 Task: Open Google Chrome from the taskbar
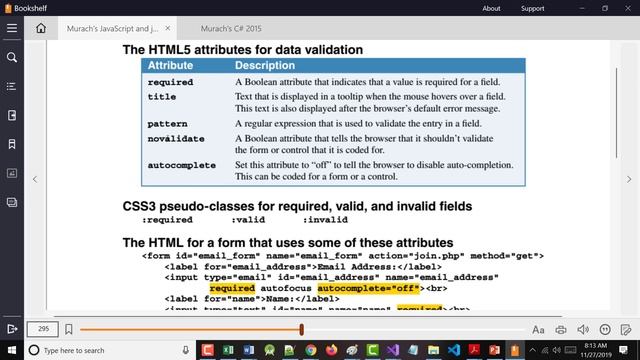311,350
